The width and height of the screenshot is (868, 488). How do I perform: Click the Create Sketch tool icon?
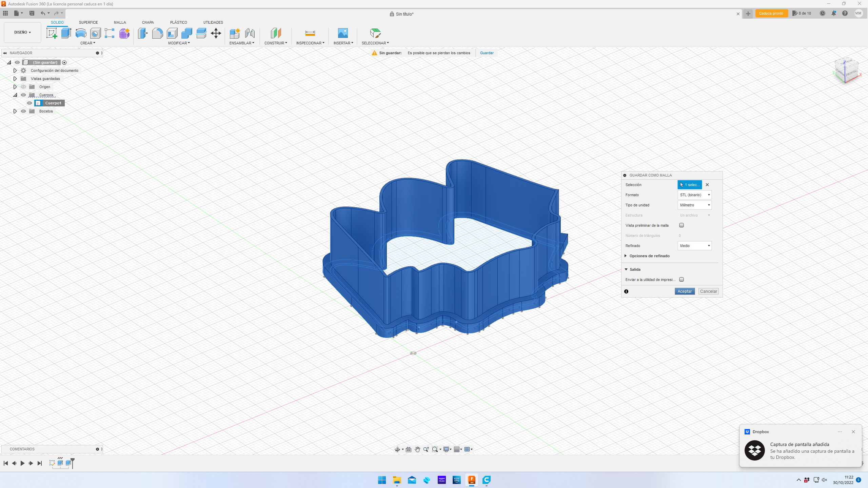point(52,33)
